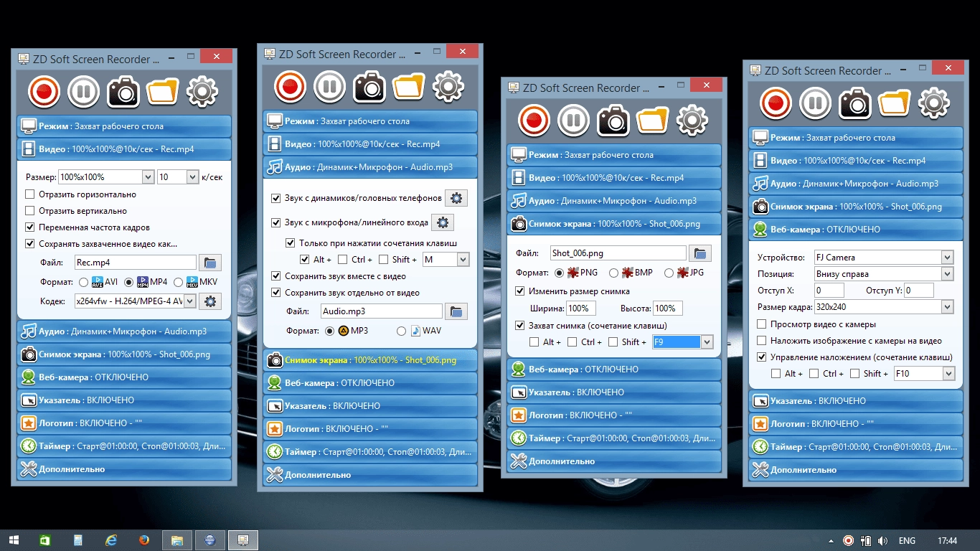Screen dimensions: 980x551
Task: Expand Веб-камера section in third window
Action: 614,369
